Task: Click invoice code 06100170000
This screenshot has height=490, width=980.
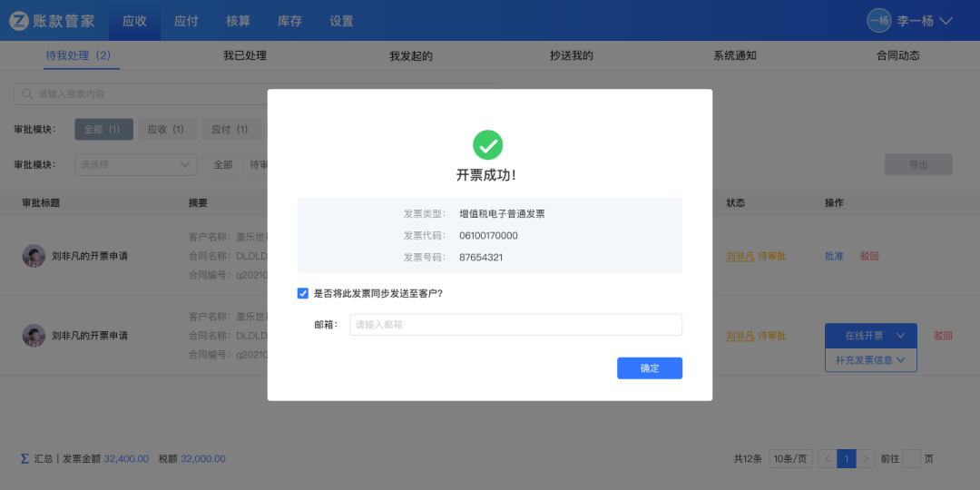Action: 488,236
